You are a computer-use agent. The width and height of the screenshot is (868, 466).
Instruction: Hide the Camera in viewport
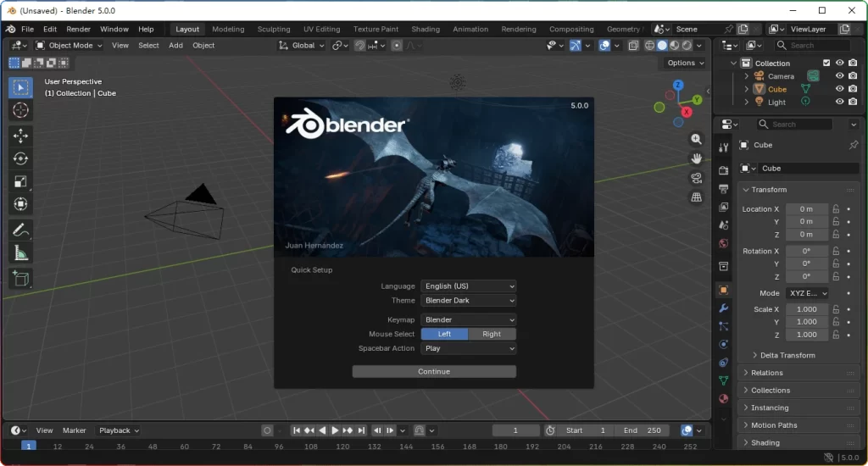[x=840, y=75]
